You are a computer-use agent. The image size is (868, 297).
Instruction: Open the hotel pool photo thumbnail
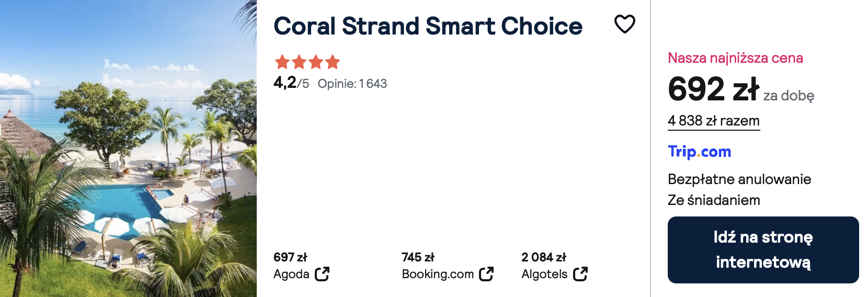click(128, 148)
